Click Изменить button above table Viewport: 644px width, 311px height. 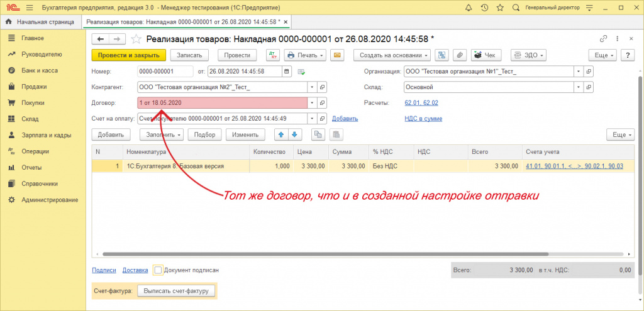coord(245,134)
